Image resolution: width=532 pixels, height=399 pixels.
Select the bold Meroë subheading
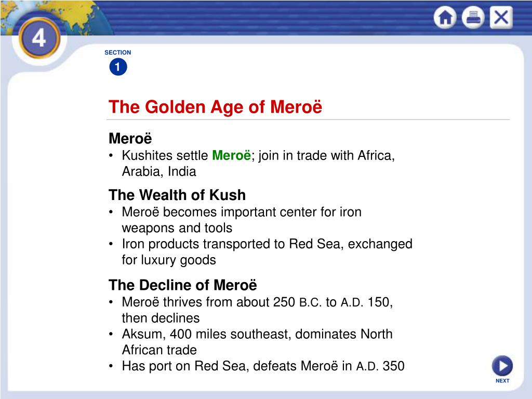[x=130, y=138]
